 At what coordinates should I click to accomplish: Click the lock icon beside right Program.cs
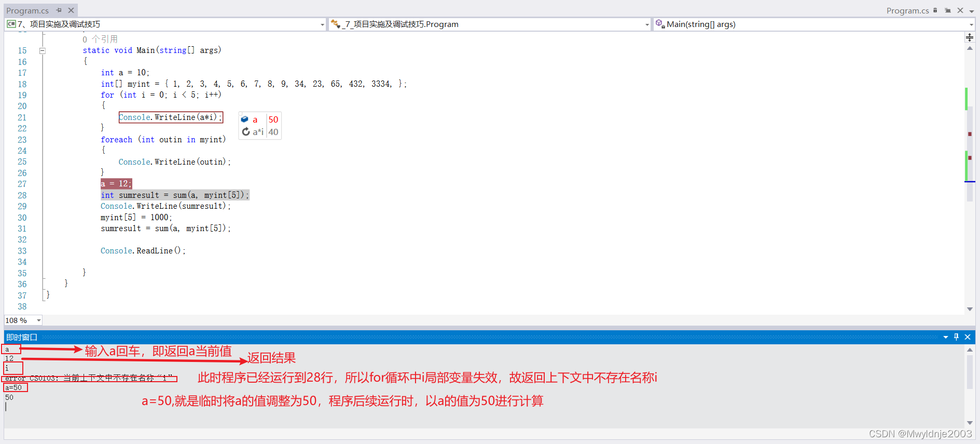pyautogui.click(x=935, y=10)
